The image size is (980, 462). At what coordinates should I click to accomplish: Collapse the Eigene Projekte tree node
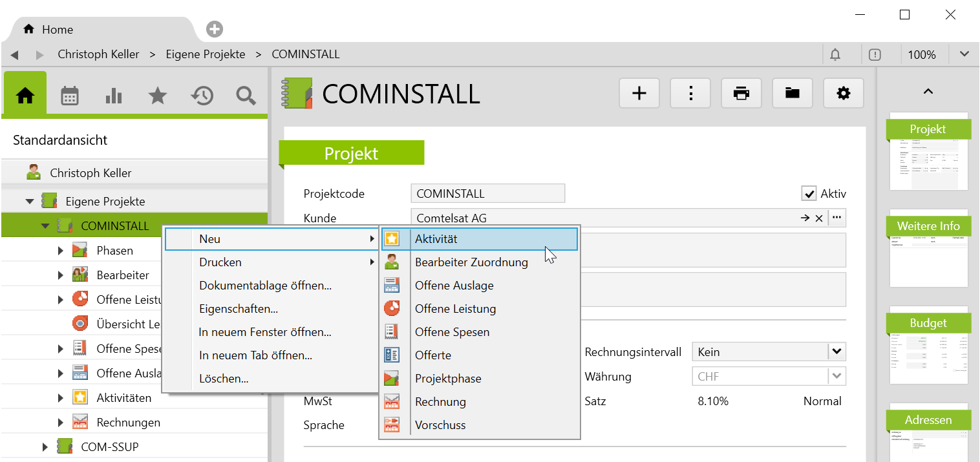coord(30,202)
